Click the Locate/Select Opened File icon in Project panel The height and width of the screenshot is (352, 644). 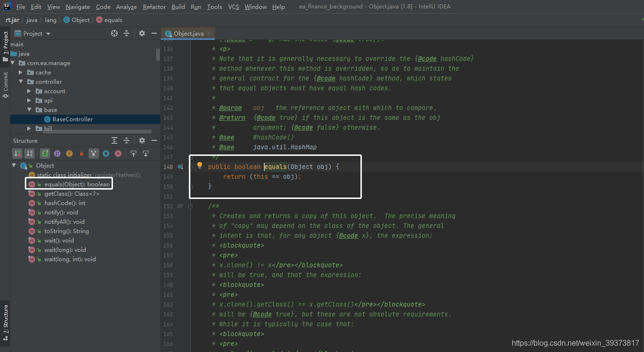coord(114,33)
